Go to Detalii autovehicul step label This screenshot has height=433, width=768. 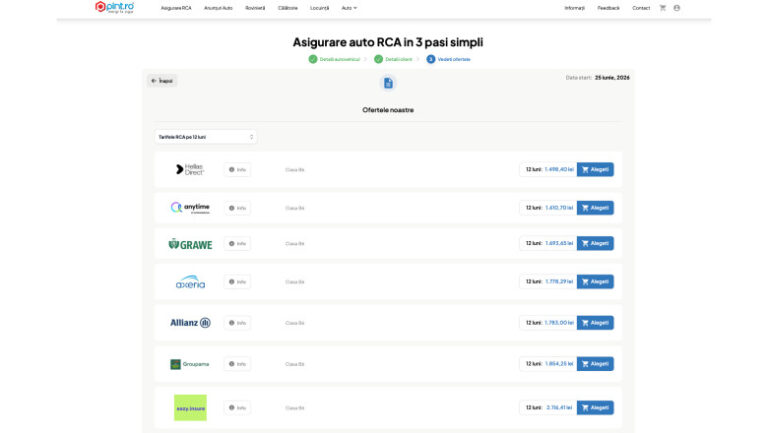(x=339, y=59)
